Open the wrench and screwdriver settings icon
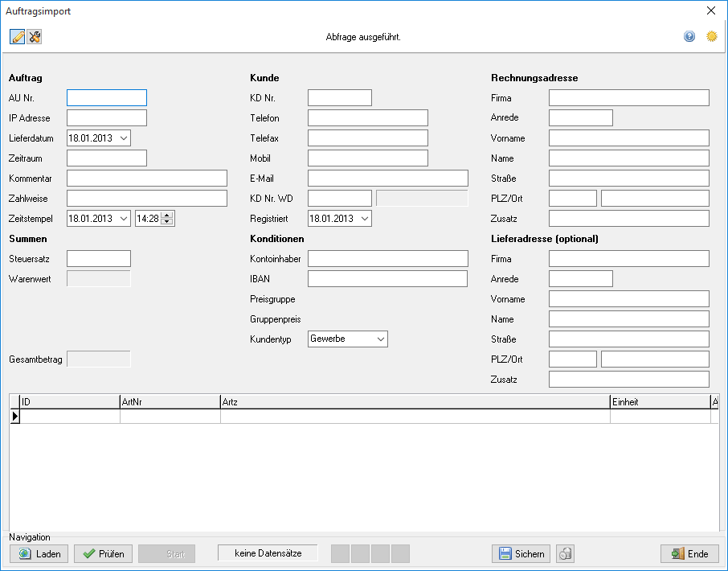The height and width of the screenshot is (571, 728). pyautogui.click(x=35, y=37)
